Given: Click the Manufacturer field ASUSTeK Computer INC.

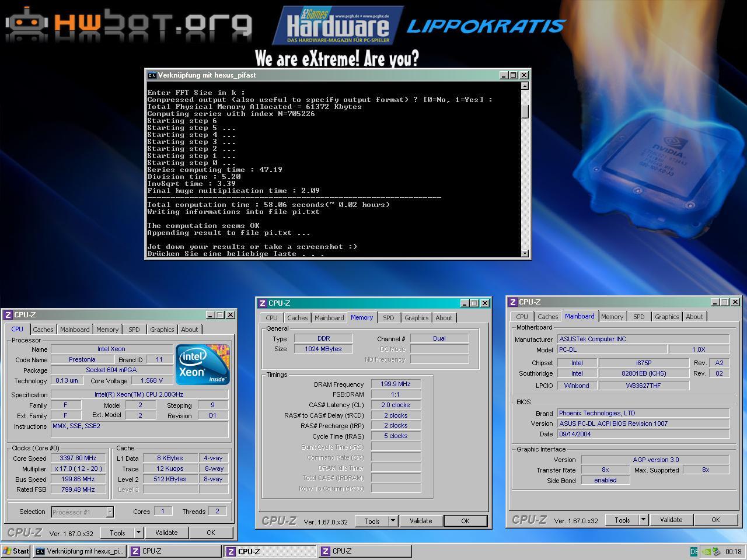Looking at the screenshot, I should [x=643, y=339].
